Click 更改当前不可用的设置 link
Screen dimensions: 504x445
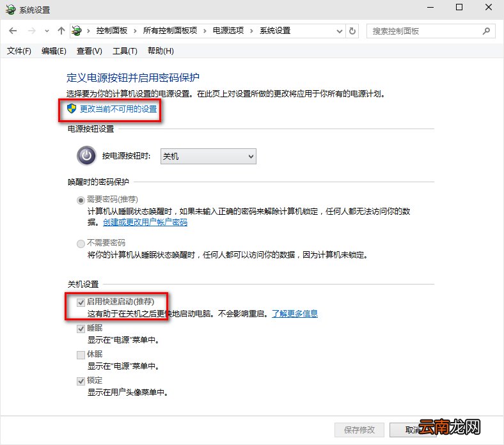(x=118, y=109)
